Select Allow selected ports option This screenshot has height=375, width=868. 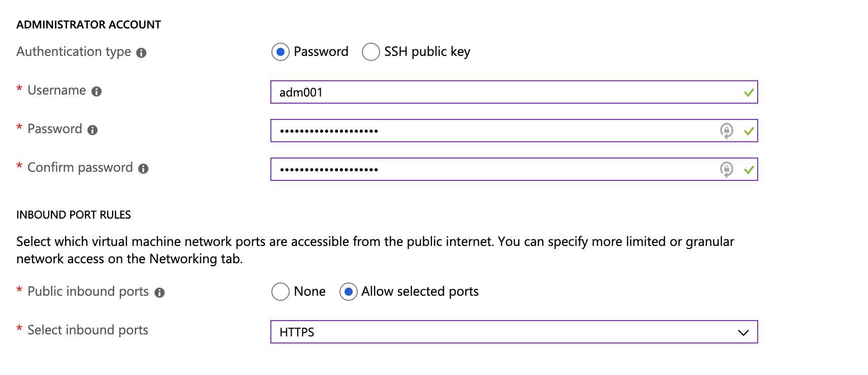click(x=348, y=292)
